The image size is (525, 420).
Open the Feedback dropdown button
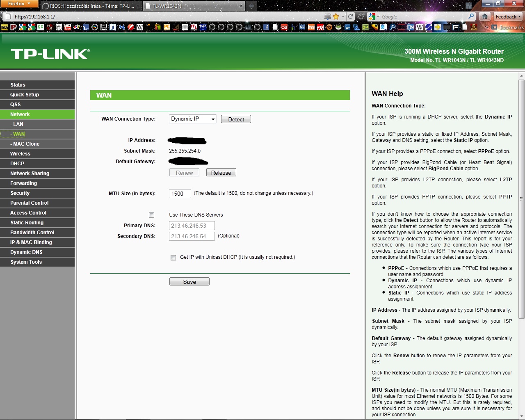(508, 16)
